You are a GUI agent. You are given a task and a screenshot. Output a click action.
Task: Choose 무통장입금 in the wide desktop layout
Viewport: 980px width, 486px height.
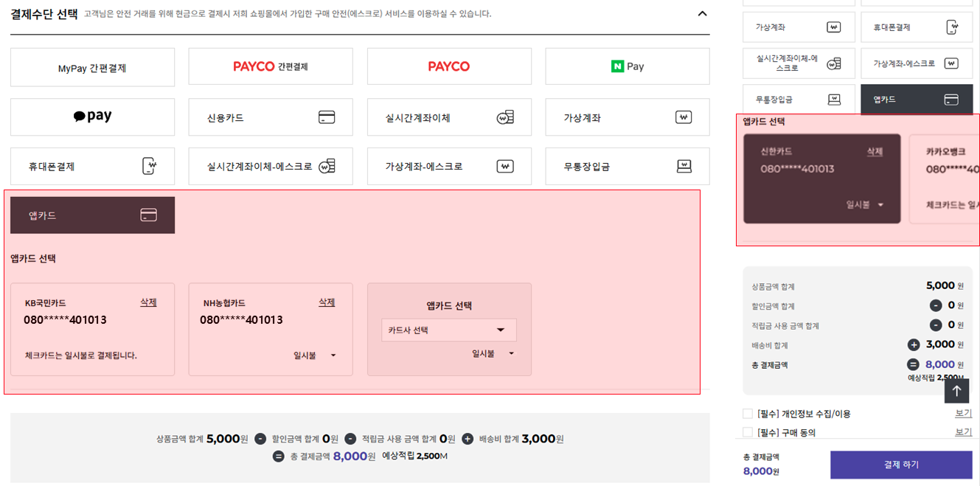[x=628, y=166]
